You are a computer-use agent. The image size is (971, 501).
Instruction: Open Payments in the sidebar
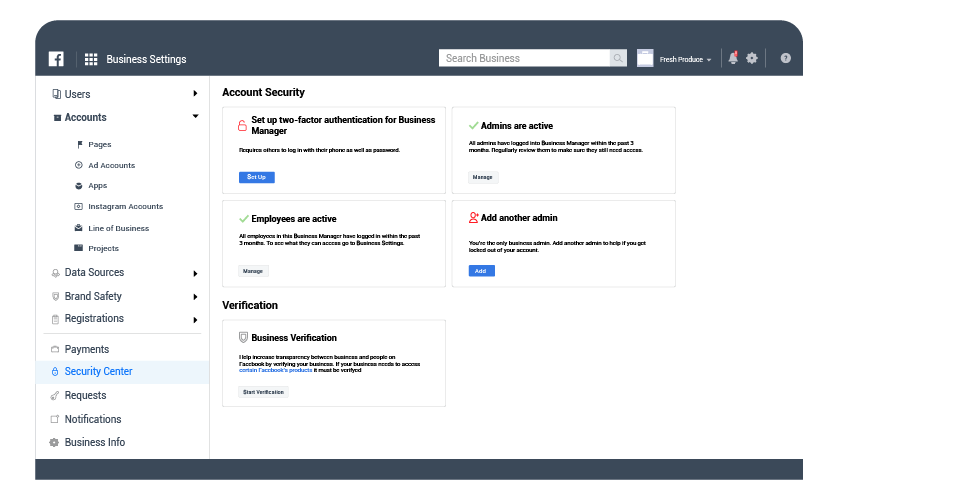(86, 350)
